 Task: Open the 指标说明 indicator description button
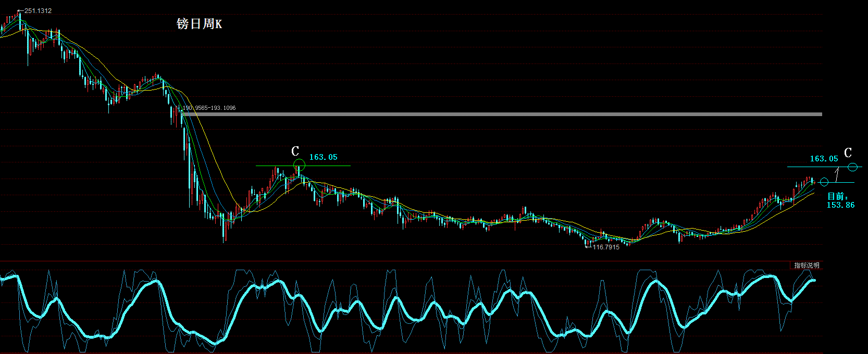[806, 265]
